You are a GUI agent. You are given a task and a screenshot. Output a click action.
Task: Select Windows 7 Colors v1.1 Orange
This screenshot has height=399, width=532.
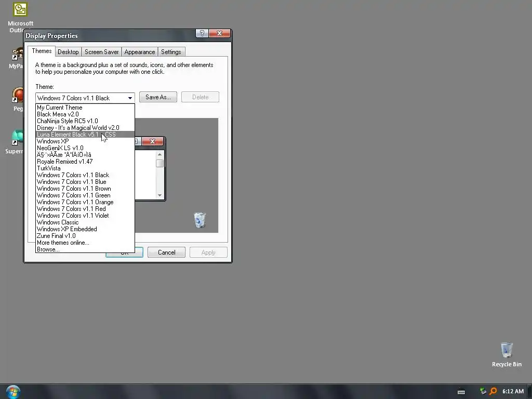point(85,202)
